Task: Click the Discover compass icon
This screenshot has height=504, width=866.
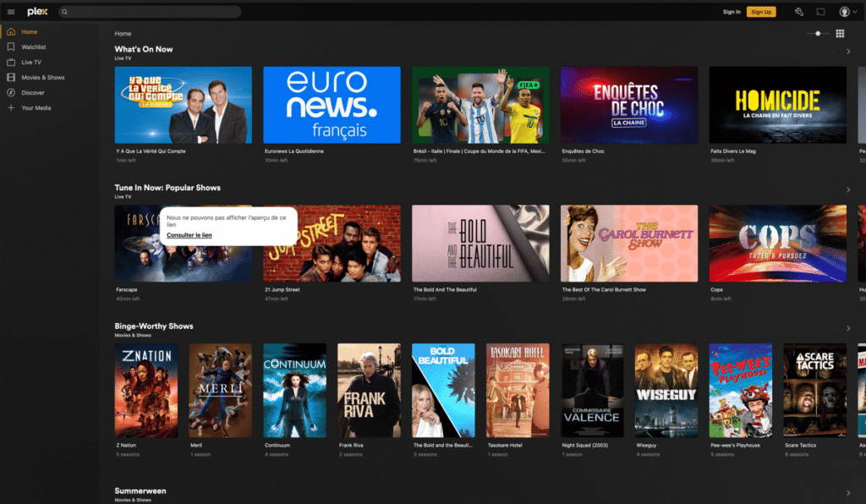Action: pos(11,93)
